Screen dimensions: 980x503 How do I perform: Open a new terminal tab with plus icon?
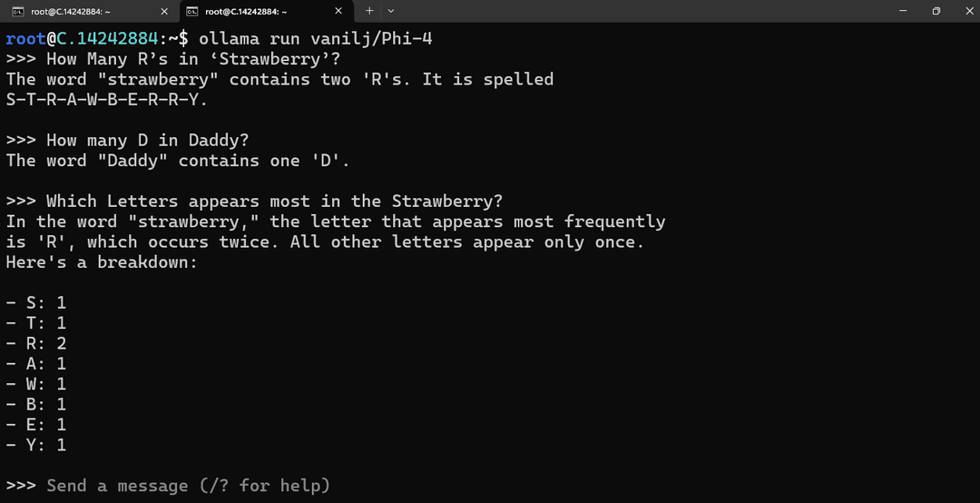tap(369, 11)
